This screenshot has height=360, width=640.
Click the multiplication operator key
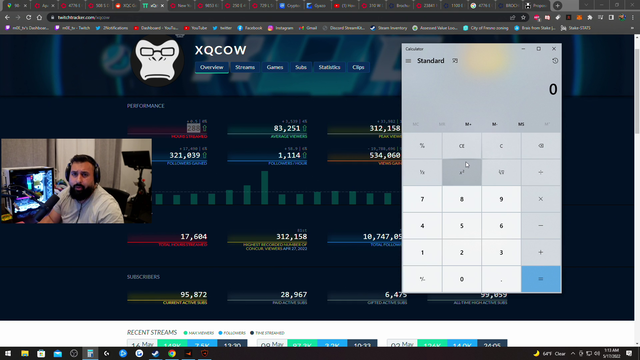541,199
